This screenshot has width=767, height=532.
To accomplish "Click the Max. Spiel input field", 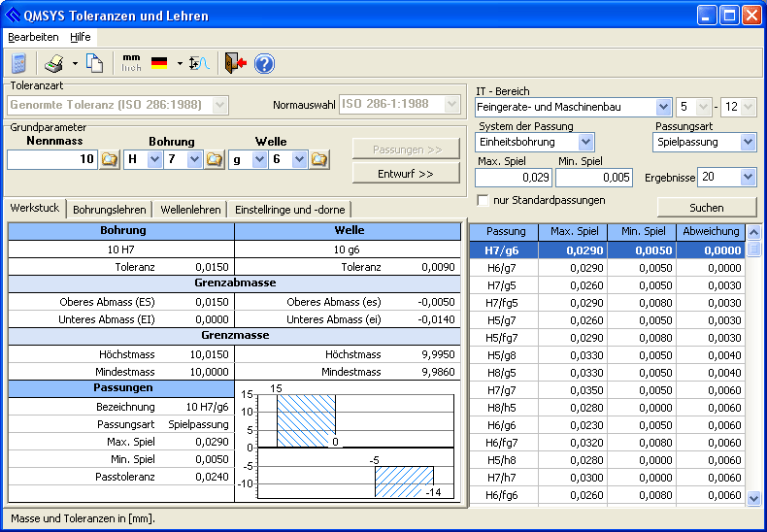I will (514, 177).
